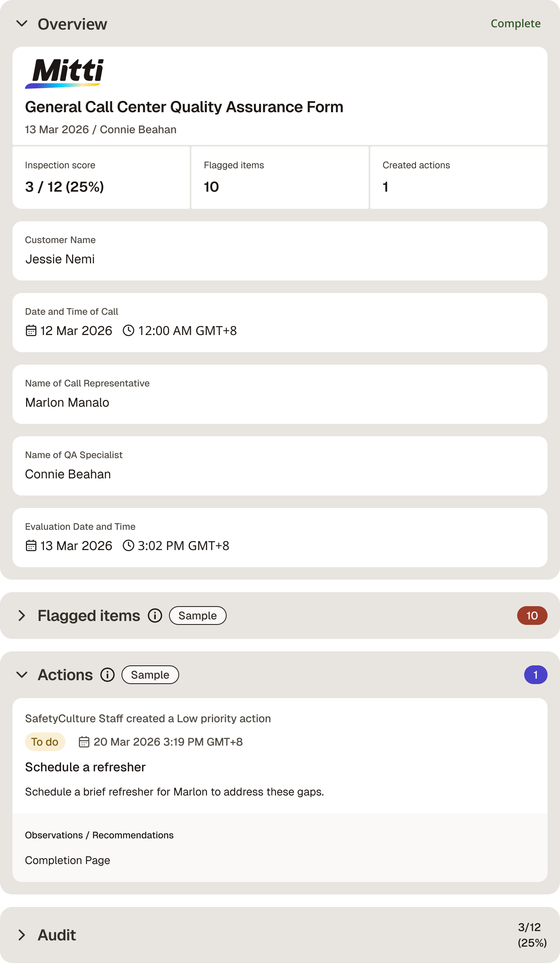Click the info icon beside Flagged items
This screenshot has height=963, width=560.
click(x=155, y=616)
